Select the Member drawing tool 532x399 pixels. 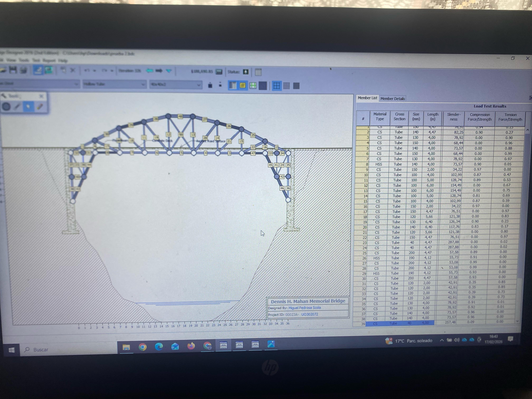click(17, 106)
